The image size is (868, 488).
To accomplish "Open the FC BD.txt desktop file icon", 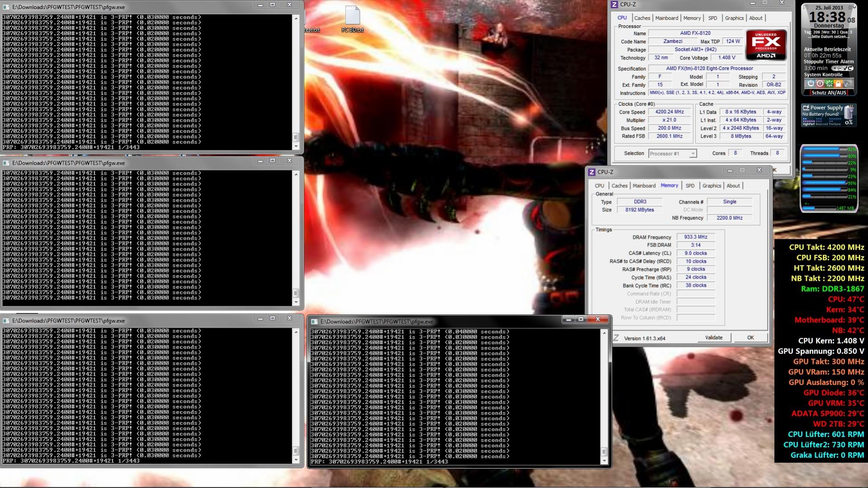I will click(x=352, y=19).
